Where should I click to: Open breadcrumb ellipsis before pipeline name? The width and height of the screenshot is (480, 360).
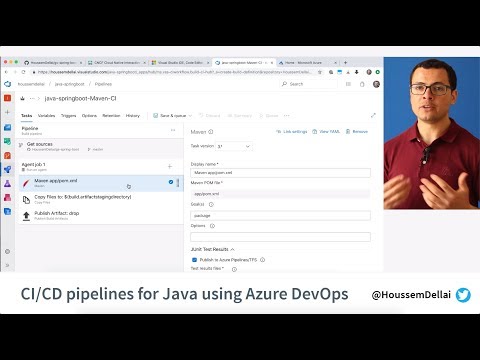tap(32, 98)
